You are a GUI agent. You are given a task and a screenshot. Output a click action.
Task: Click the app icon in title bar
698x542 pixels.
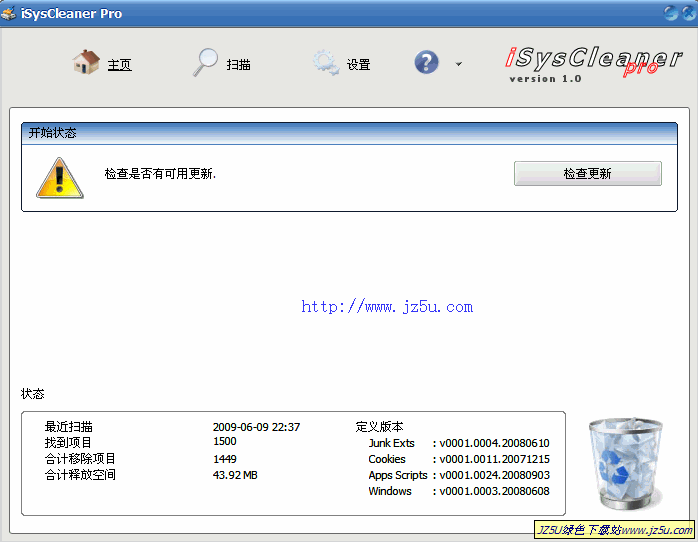click(x=8, y=13)
